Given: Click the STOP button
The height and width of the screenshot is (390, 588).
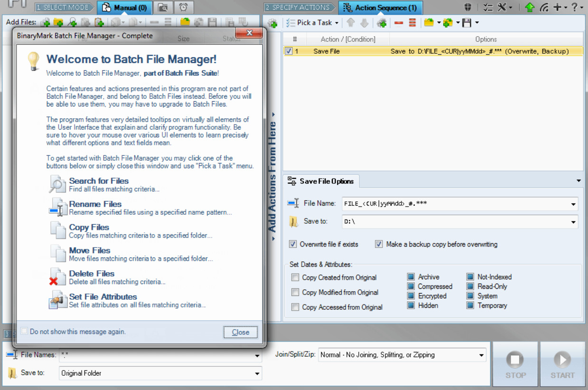Looking at the screenshot, I should point(515,364).
